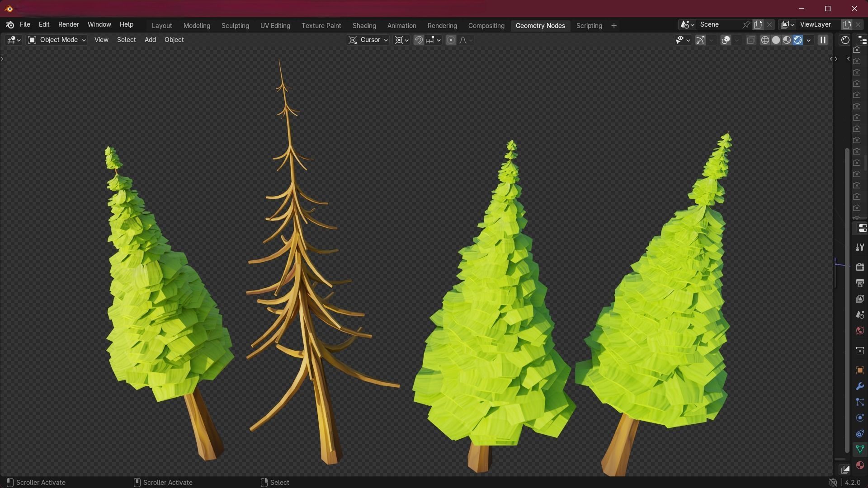
Task: Switch to the Shading workspace tab
Action: point(364,26)
